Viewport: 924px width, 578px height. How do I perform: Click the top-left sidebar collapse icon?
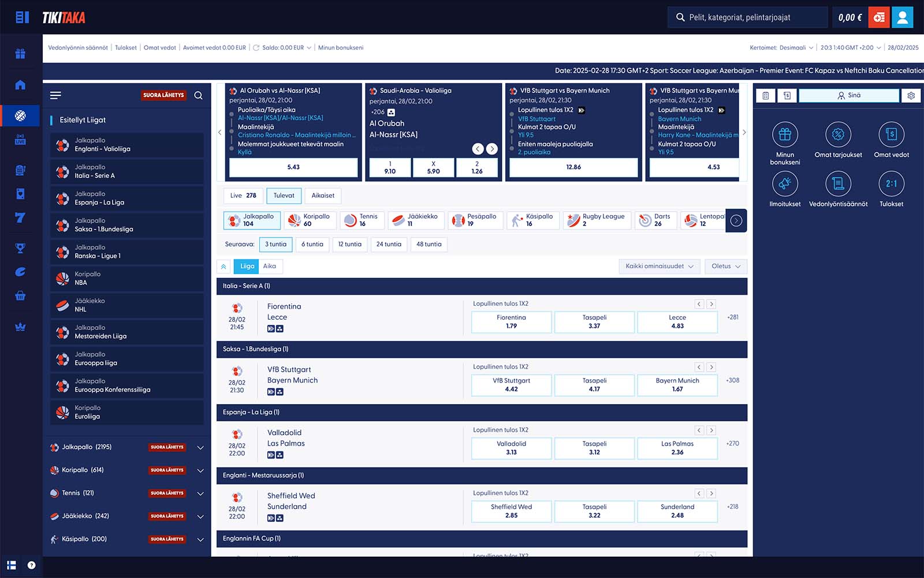[22, 17]
